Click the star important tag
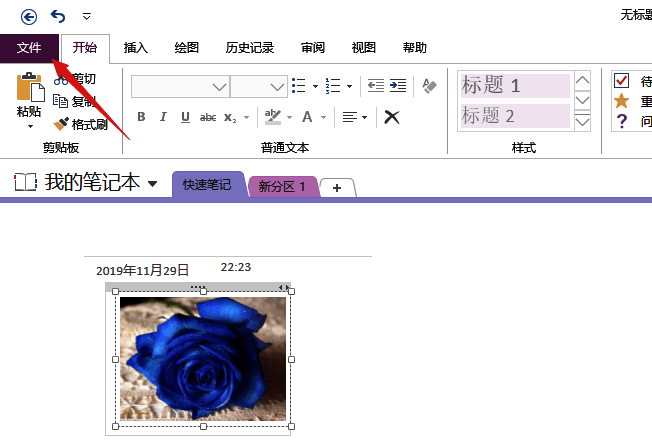Screen dimensions: 652x445 point(622,101)
